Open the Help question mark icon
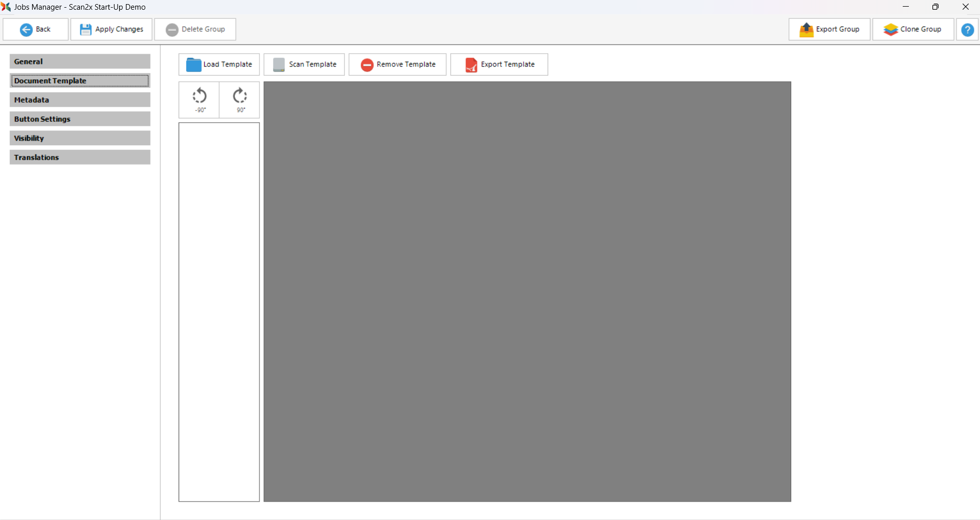980x520 pixels. coord(967,30)
